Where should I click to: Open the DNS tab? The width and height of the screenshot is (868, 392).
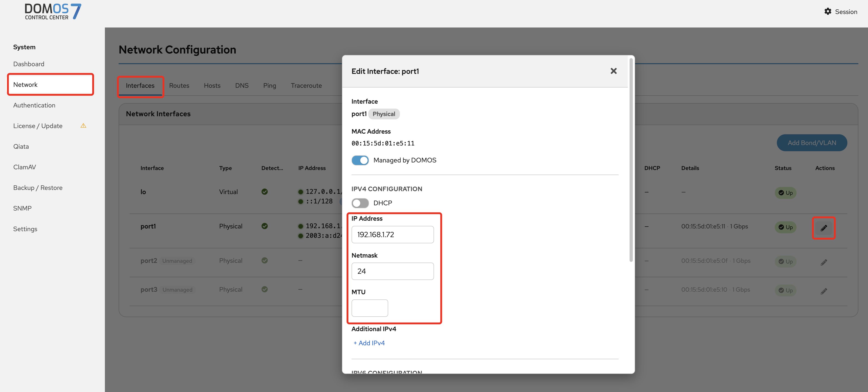[242, 86]
